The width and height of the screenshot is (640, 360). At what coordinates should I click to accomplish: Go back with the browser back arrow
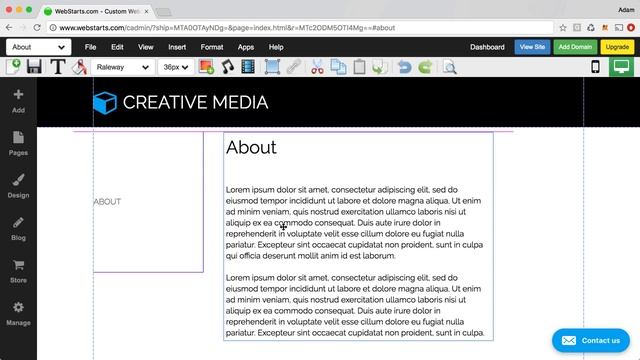tap(9, 28)
